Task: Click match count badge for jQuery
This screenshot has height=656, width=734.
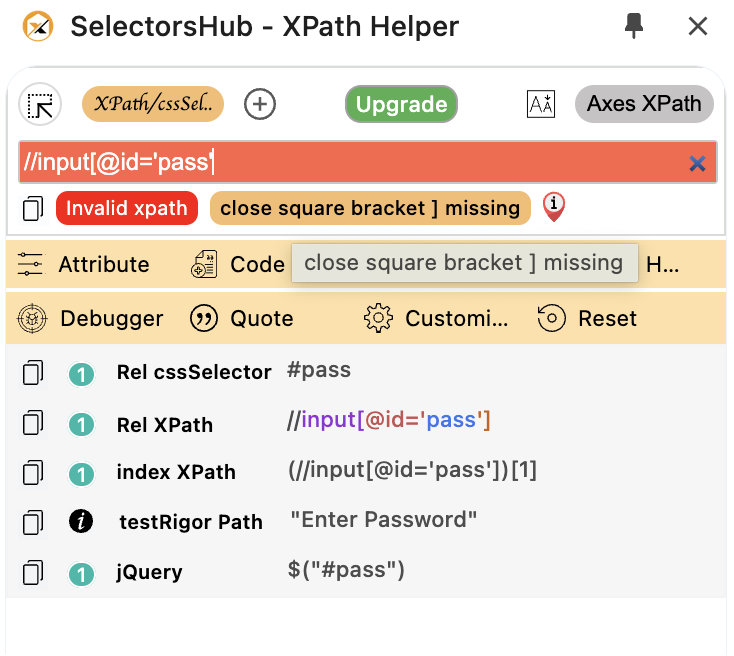Action: [x=81, y=575]
